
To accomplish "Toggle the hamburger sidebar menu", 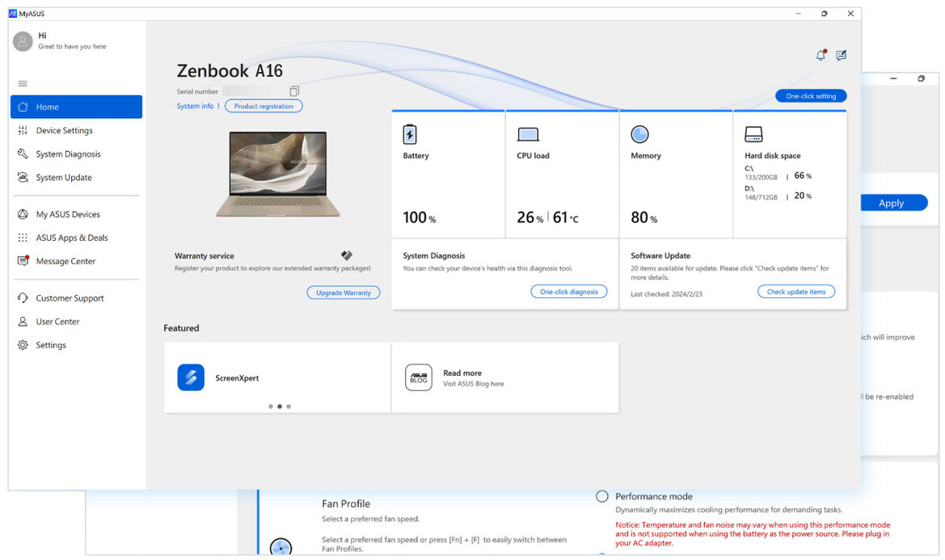I will [23, 84].
